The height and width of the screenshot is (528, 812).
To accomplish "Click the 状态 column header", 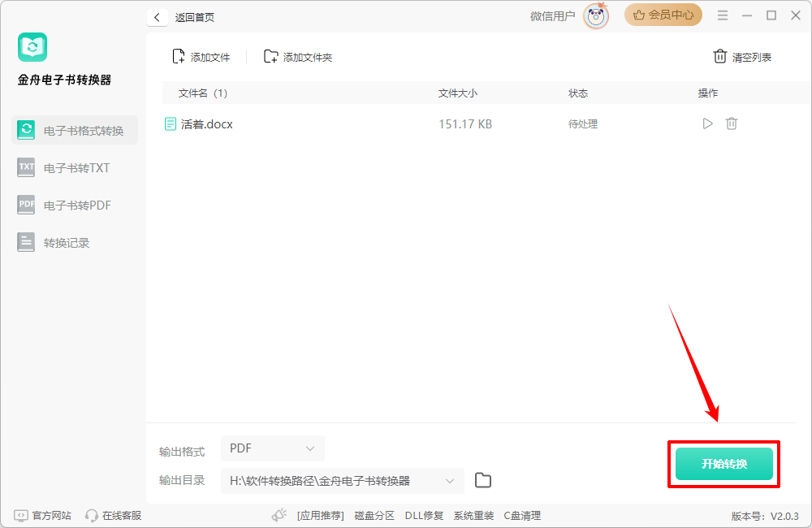I will coord(578,93).
